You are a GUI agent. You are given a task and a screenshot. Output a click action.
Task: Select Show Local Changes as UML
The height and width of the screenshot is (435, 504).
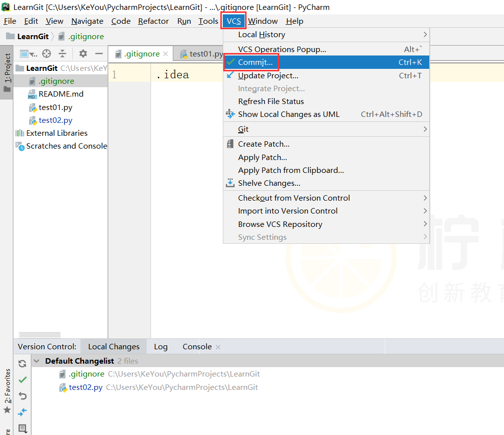(x=326, y=114)
